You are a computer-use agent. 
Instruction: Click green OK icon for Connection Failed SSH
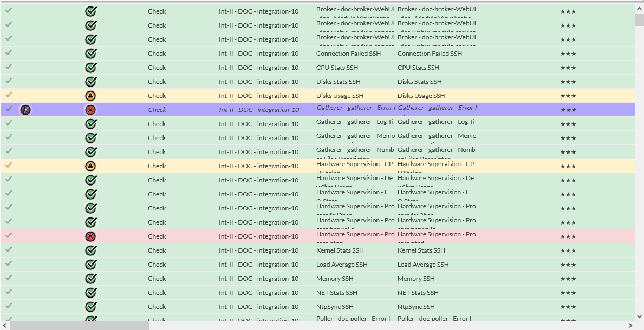91,54
